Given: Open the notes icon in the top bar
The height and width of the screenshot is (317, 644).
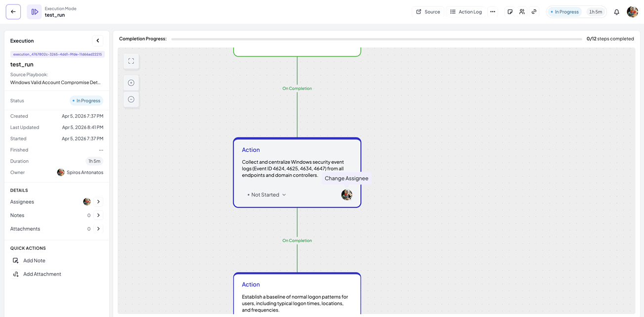Looking at the screenshot, I should click(510, 11).
